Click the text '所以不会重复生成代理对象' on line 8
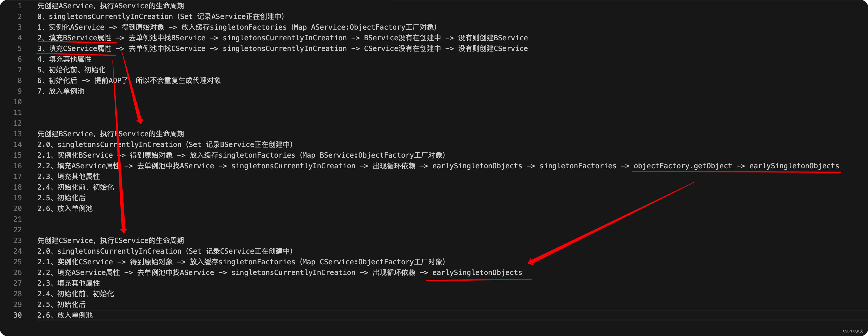The width and height of the screenshot is (868, 336). tap(178, 81)
